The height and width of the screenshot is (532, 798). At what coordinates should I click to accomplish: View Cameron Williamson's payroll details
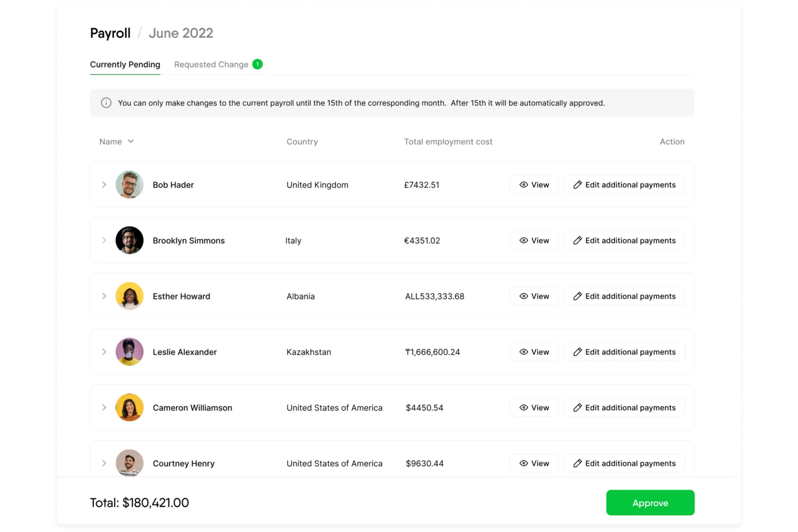point(534,407)
